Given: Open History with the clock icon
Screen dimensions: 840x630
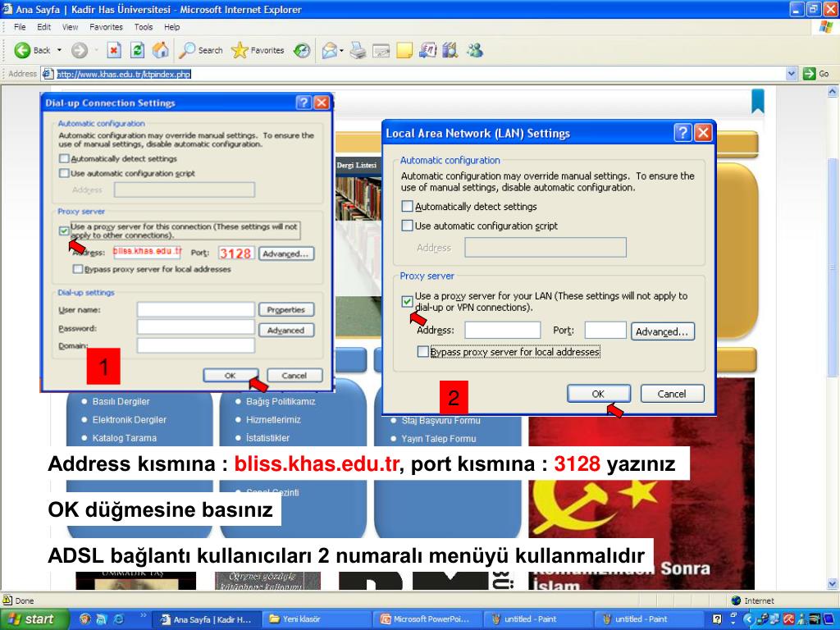Looking at the screenshot, I should [302, 50].
